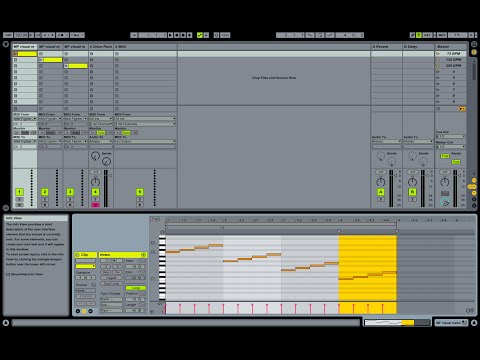Open Return A Audio To dropdown

[x=386, y=141]
